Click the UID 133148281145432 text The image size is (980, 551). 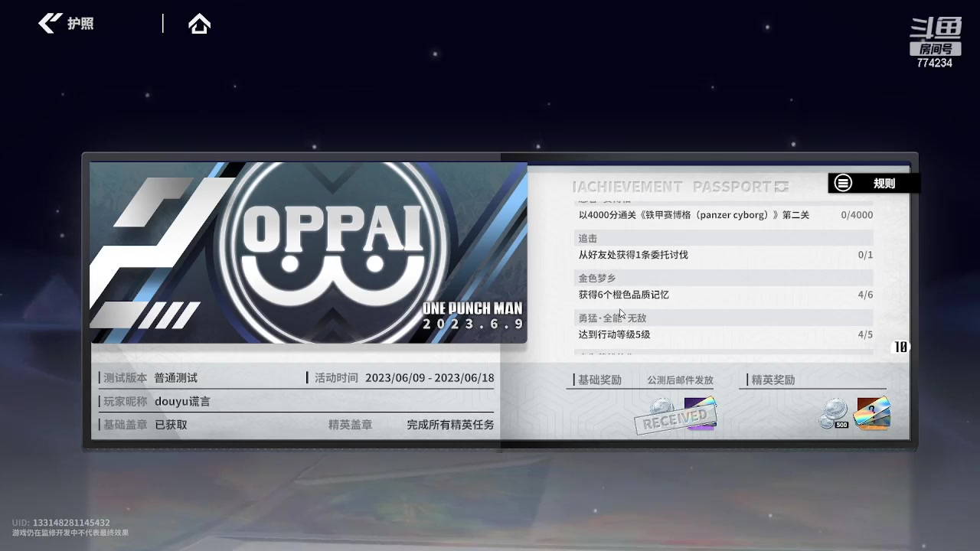[61, 522]
